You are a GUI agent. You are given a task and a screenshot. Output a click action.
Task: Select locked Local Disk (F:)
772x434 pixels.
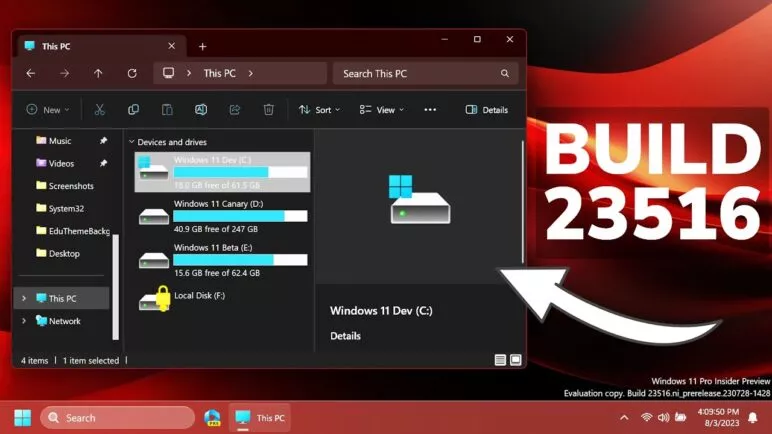222,299
